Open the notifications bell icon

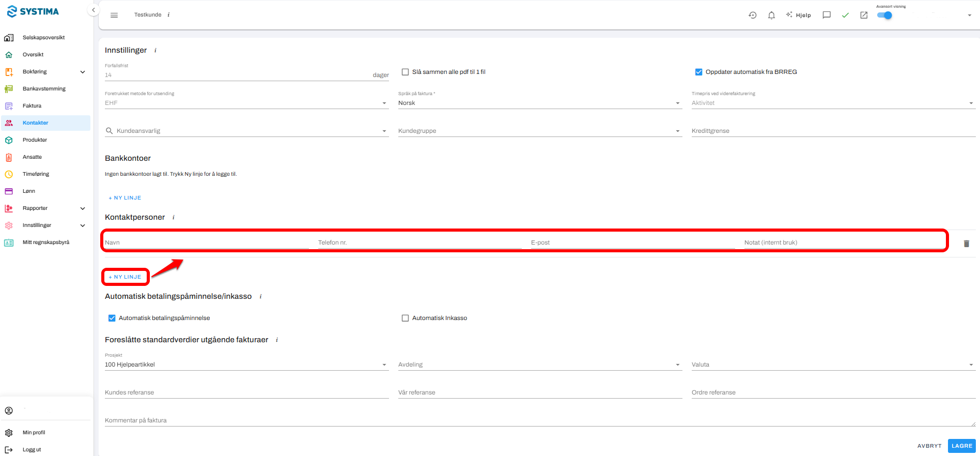771,15
